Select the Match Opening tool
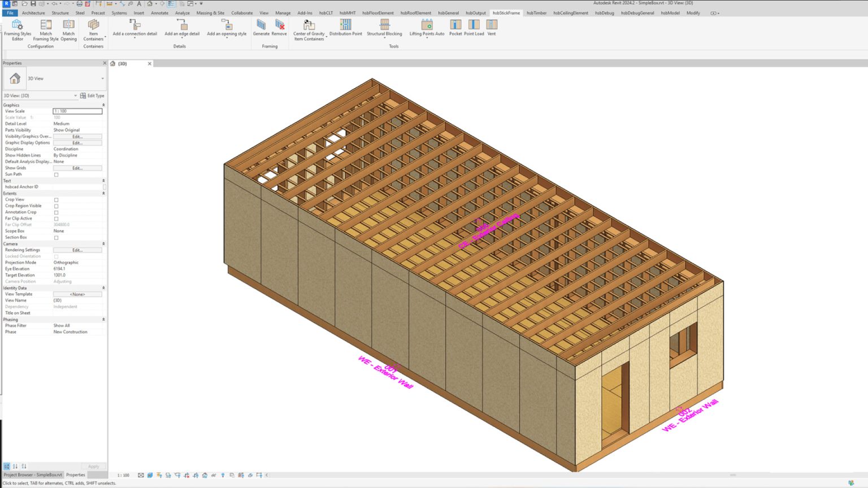This screenshot has width=868, height=488. tap(68, 28)
